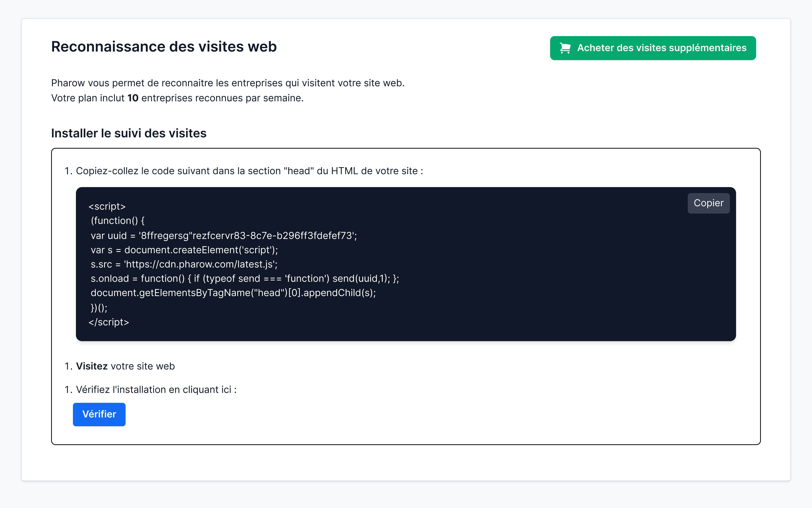Click the document.createElement('script') code line
The image size is (812, 508).
184,250
